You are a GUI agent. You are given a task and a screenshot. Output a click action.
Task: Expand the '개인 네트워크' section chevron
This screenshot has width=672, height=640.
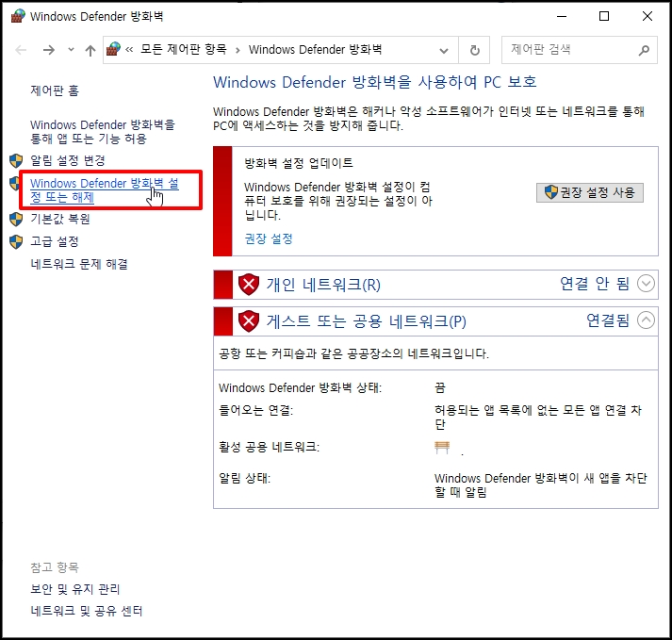coord(646,284)
